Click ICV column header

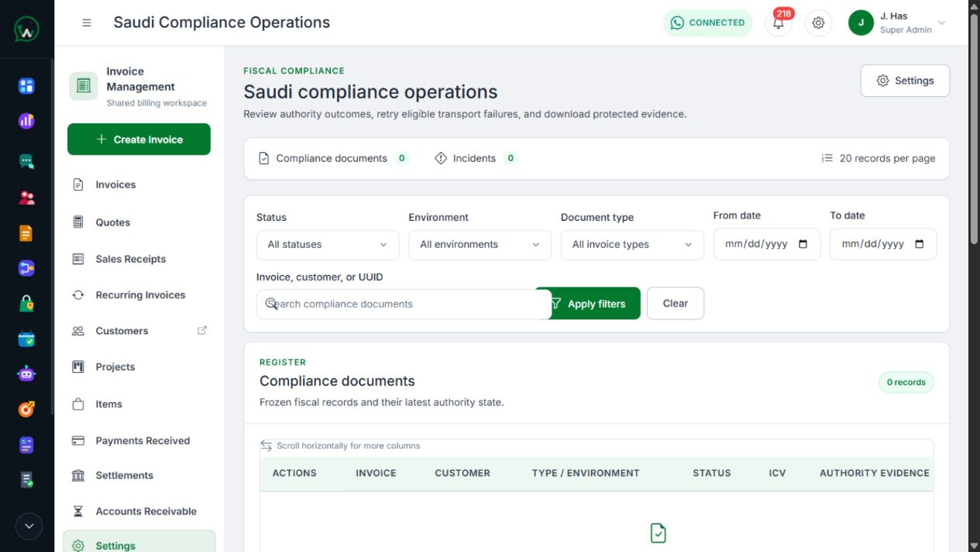[x=777, y=473]
